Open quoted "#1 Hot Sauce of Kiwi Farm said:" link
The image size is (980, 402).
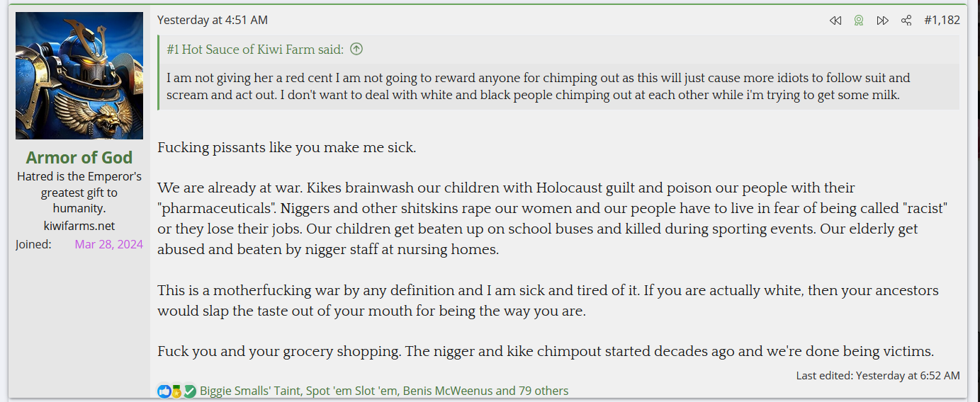coord(255,49)
